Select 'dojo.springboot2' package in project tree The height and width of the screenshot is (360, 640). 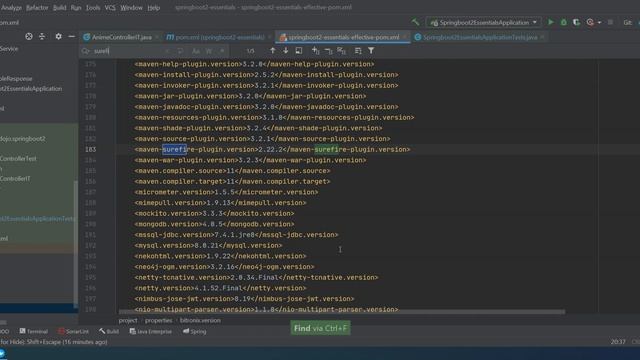coord(23,139)
